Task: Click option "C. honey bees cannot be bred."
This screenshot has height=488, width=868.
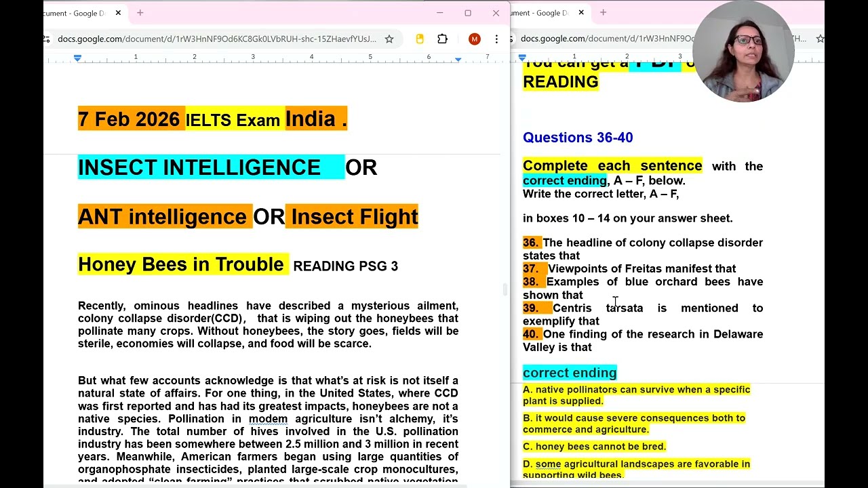Action: coord(594,447)
